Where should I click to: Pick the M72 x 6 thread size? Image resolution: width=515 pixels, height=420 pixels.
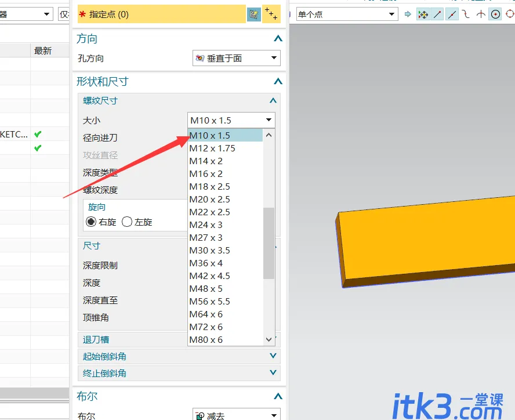click(225, 327)
